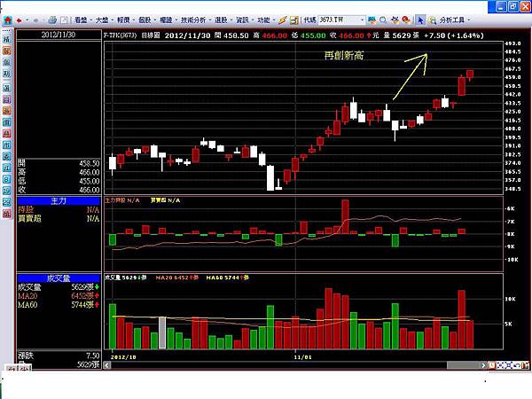Image resolution: width=532 pixels, height=399 pixels.
Task: Click the 成交量 panel header
Action: (59, 278)
